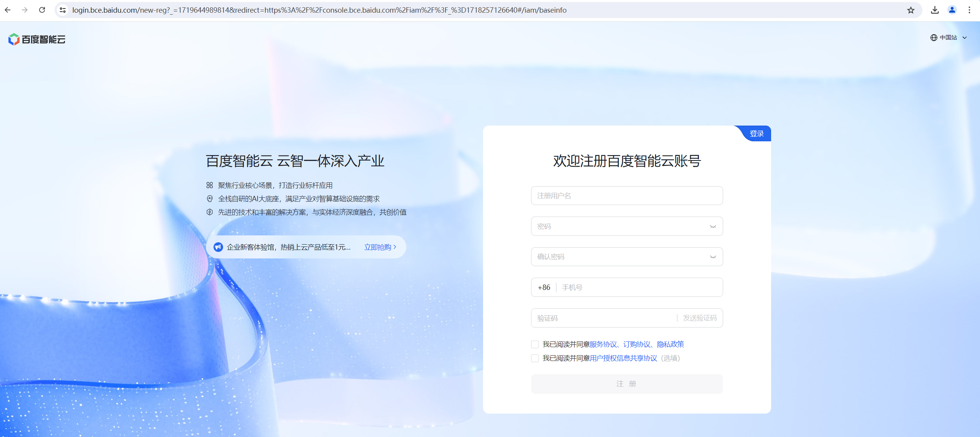The width and height of the screenshot is (980, 437).
Task: Click the 先进的技术和丰富的解决方案 feature line
Action: pyautogui.click(x=312, y=212)
